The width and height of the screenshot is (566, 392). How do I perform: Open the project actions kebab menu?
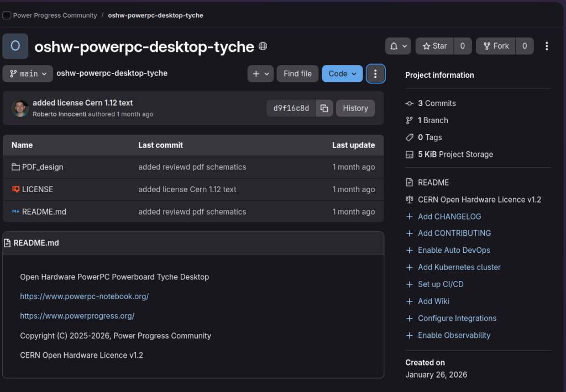coord(547,46)
